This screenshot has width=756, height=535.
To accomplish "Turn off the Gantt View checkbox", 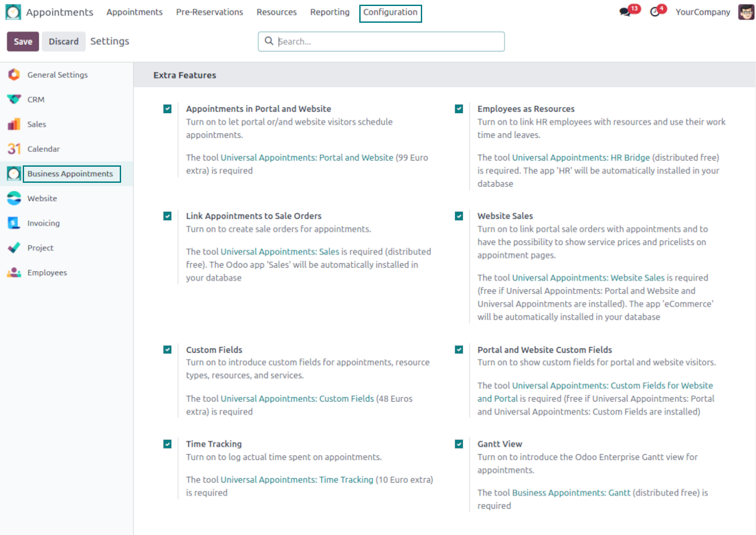I will [459, 444].
